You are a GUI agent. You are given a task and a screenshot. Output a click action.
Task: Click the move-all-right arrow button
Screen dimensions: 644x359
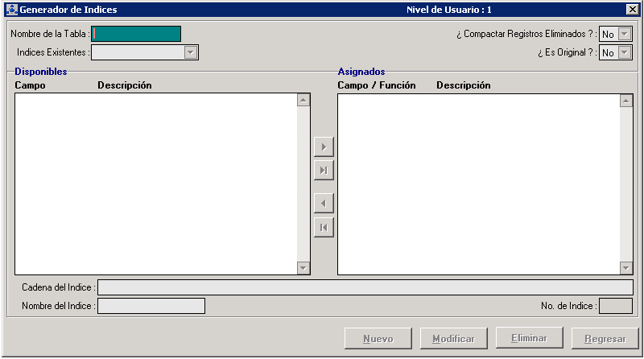click(x=324, y=171)
